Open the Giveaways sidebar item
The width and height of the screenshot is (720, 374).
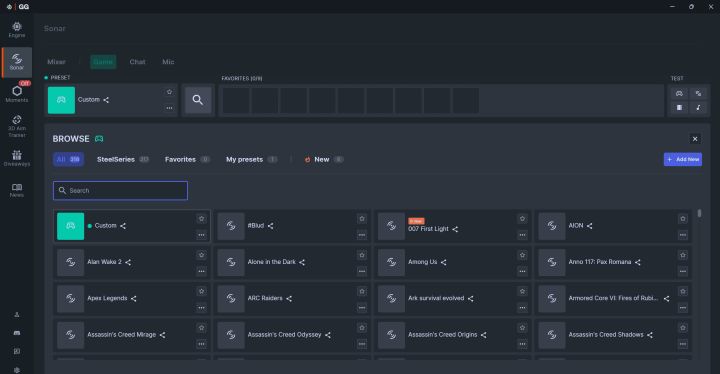(x=17, y=158)
